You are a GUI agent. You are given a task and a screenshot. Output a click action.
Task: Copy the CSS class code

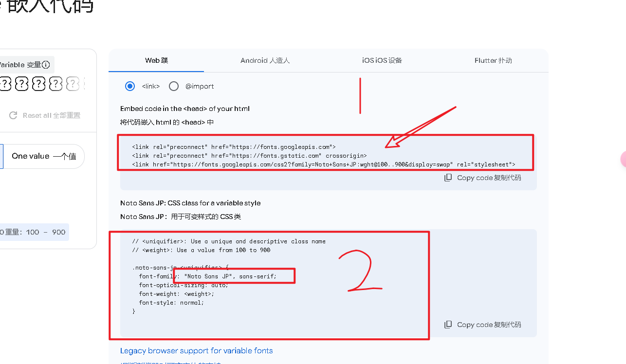tap(483, 325)
